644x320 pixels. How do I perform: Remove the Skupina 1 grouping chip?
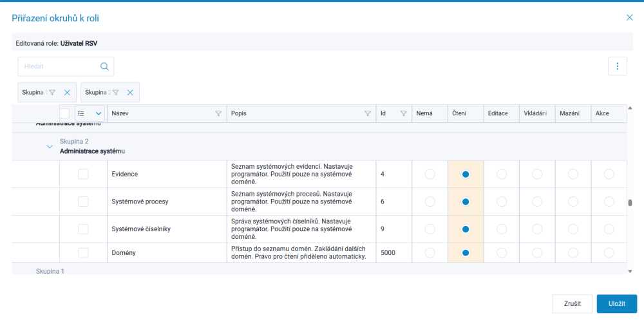[68, 93]
